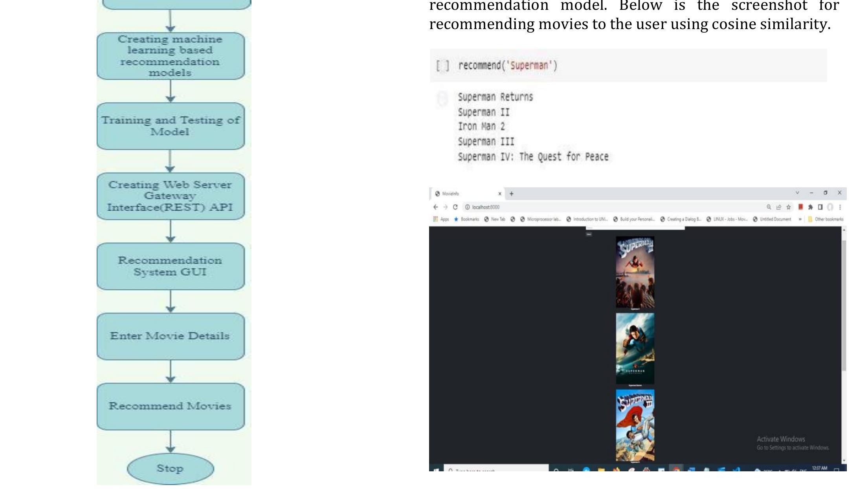This screenshot has width=868, height=489.
Task: Click 'Superman IV: The Quest for Peace' output
Action: pyautogui.click(x=533, y=157)
